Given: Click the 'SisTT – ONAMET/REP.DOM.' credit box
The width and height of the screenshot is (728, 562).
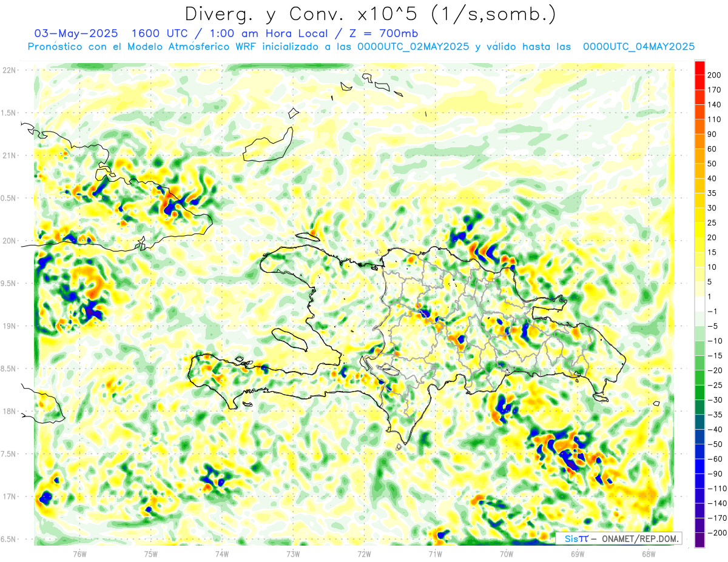Looking at the screenshot, I should pos(619,538).
